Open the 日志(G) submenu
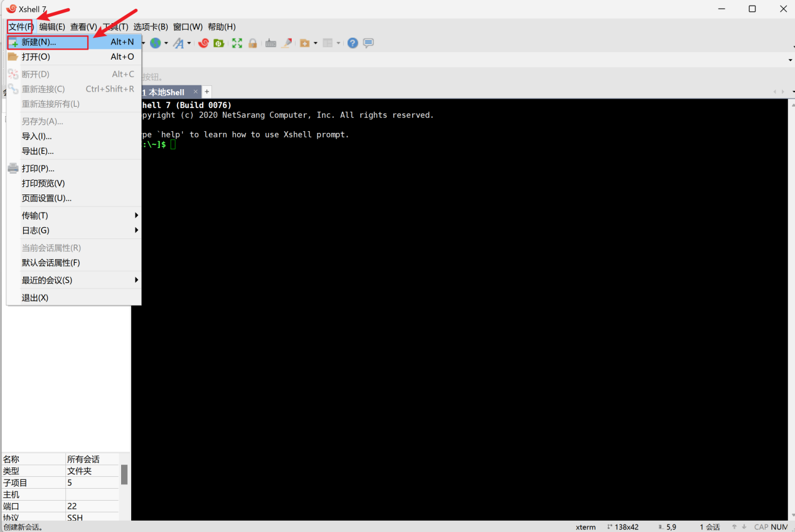Viewport: 795px width, 532px height. (74, 230)
